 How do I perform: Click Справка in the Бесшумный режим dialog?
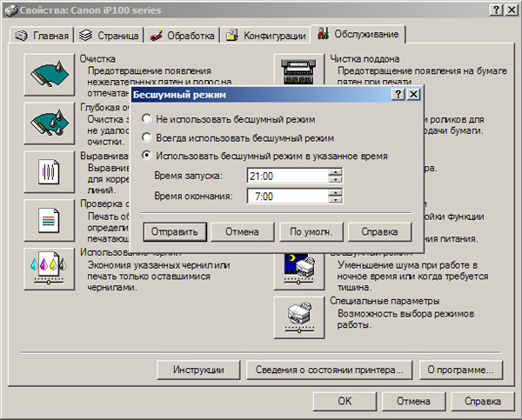(380, 232)
